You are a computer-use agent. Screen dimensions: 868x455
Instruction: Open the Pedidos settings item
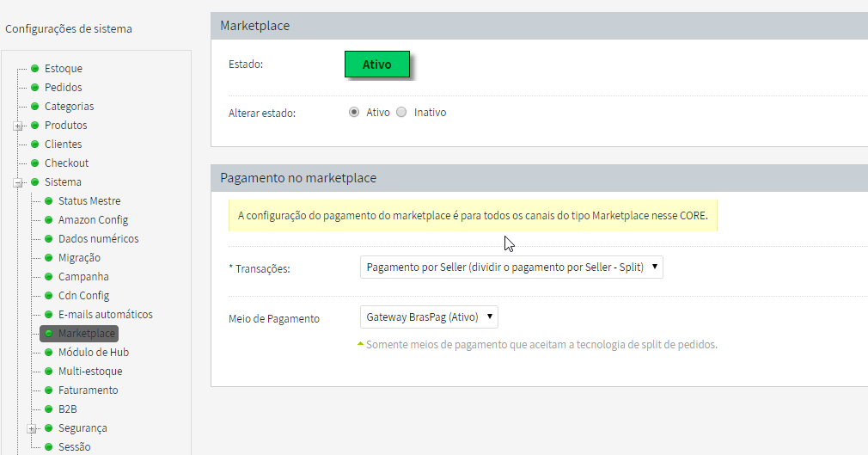pos(63,88)
